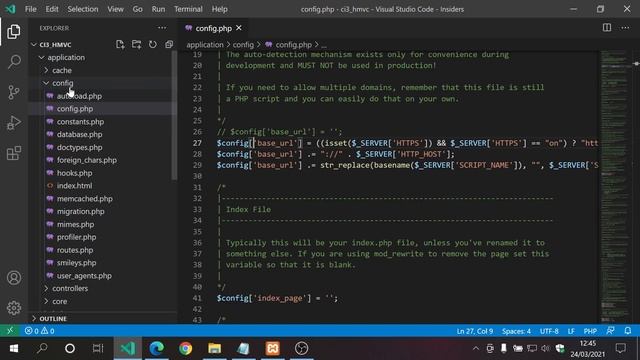Click the config breadcrumb segment
The width and height of the screenshot is (640, 360).
tap(243, 44)
